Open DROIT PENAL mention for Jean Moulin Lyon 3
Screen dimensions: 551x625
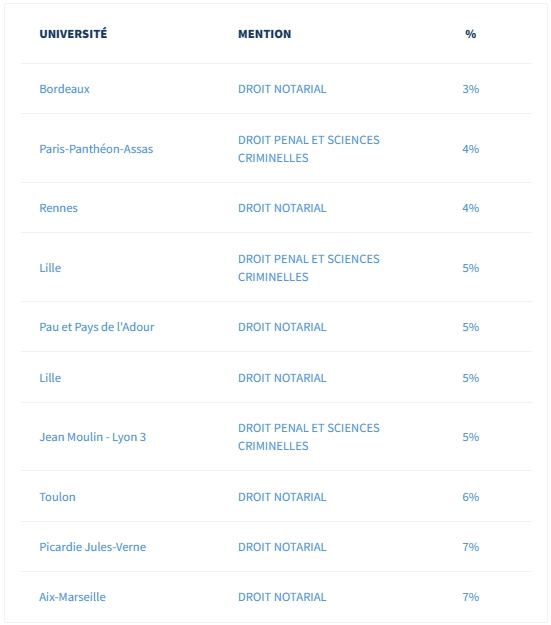[309, 437]
